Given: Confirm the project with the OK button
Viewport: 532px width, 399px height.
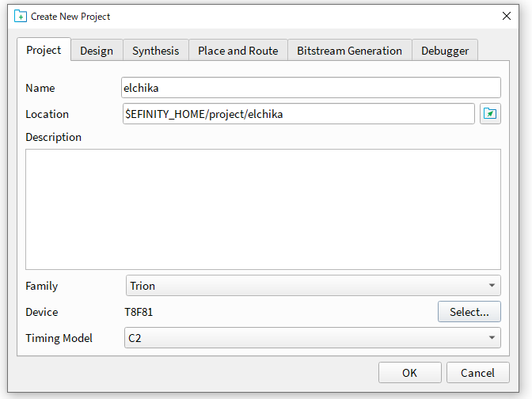Looking at the screenshot, I should [409, 373].
